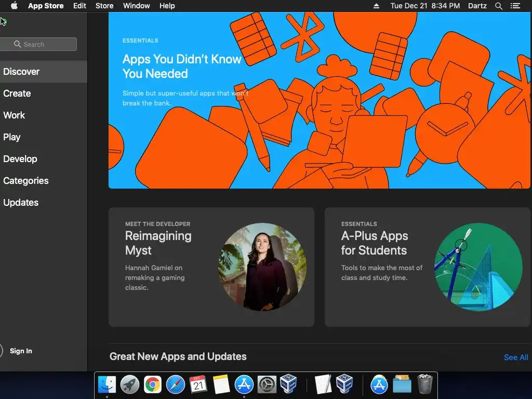Click the magnifier icon inside Search field

click(17, 44)
